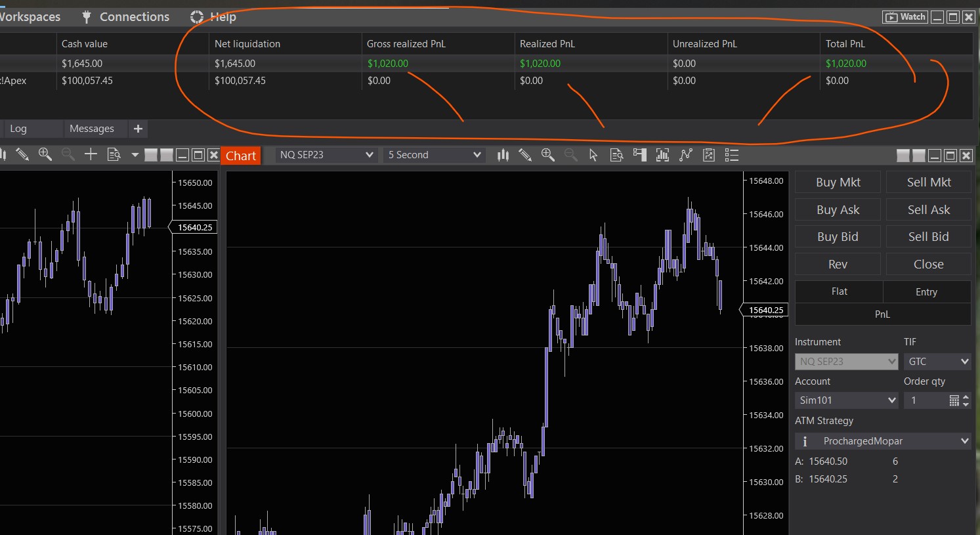
Task: Click the Buy Mkt button
Action: click(838, 182)
